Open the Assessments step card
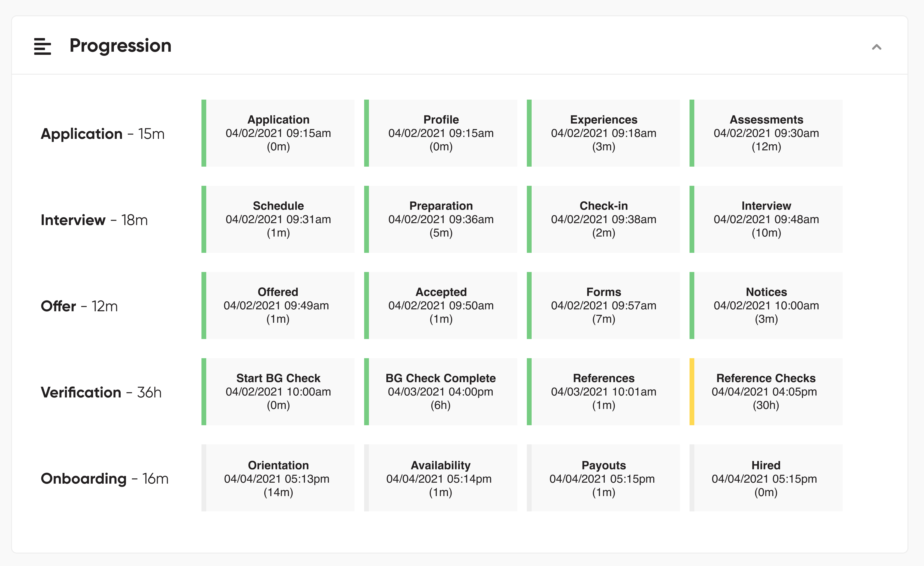The height and width of the screenshot is (566, 924). 766,133
